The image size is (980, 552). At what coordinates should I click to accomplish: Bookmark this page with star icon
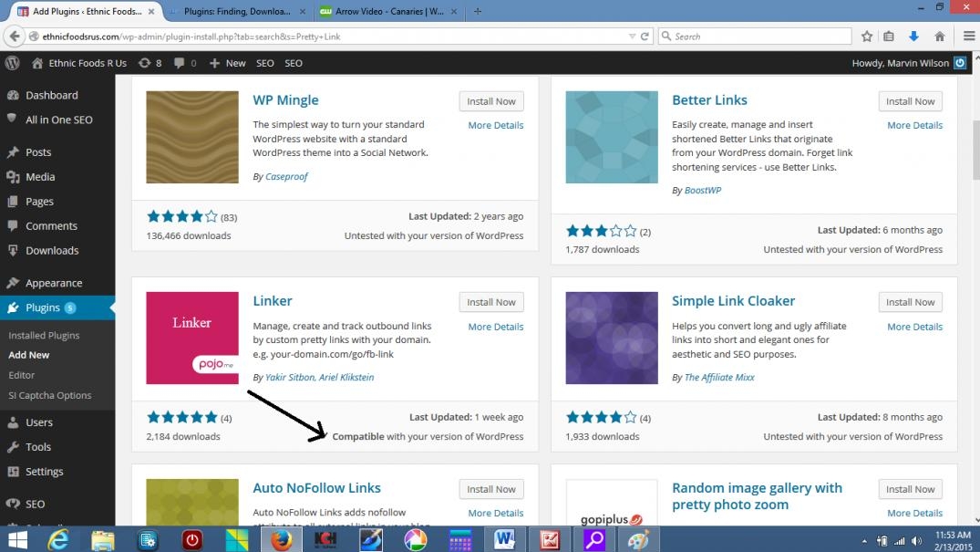tap(867, 36)
